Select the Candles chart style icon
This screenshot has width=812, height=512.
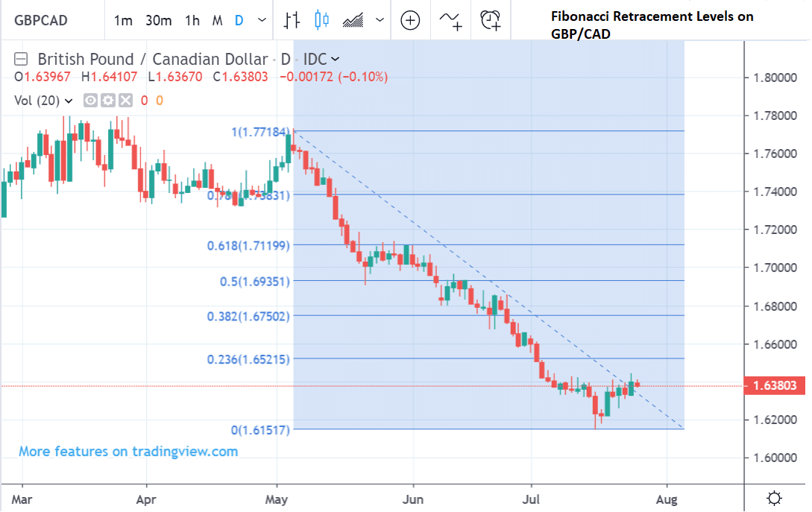pyautogui.click(x=321, y=20)
